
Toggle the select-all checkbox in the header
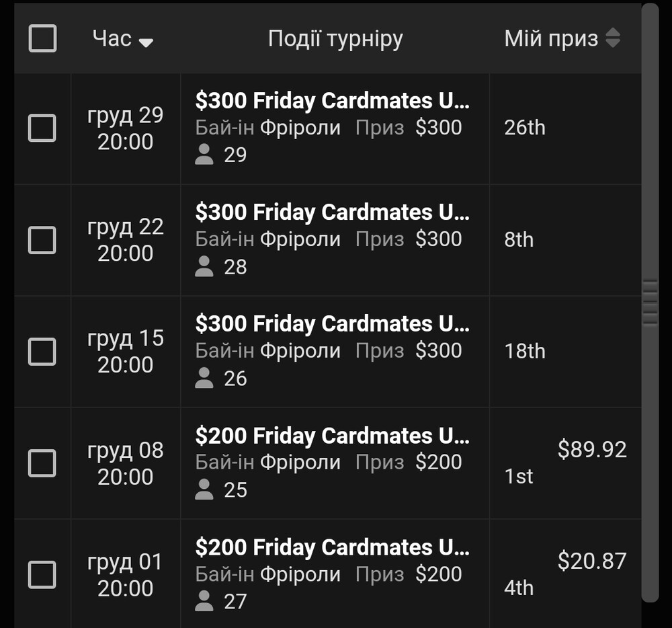(x=42, y=38)
